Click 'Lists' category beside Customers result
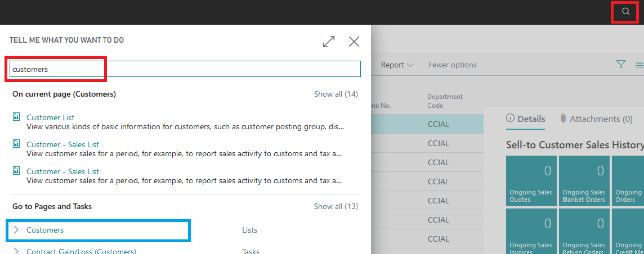Image resolution: width=644 pixels, height=254 pixels. pyautogui.click(x=250, y=230)
